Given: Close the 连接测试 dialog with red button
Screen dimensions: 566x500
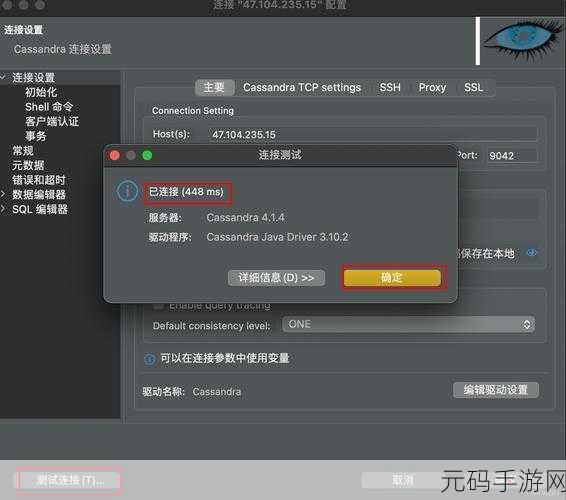Looking at the screenshot, I should (x=115, y=155).
